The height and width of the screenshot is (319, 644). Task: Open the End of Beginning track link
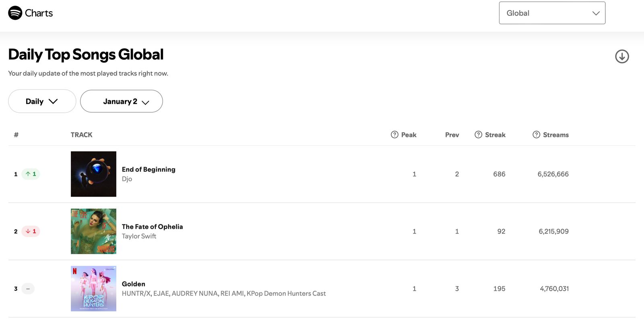click(149, 169)
